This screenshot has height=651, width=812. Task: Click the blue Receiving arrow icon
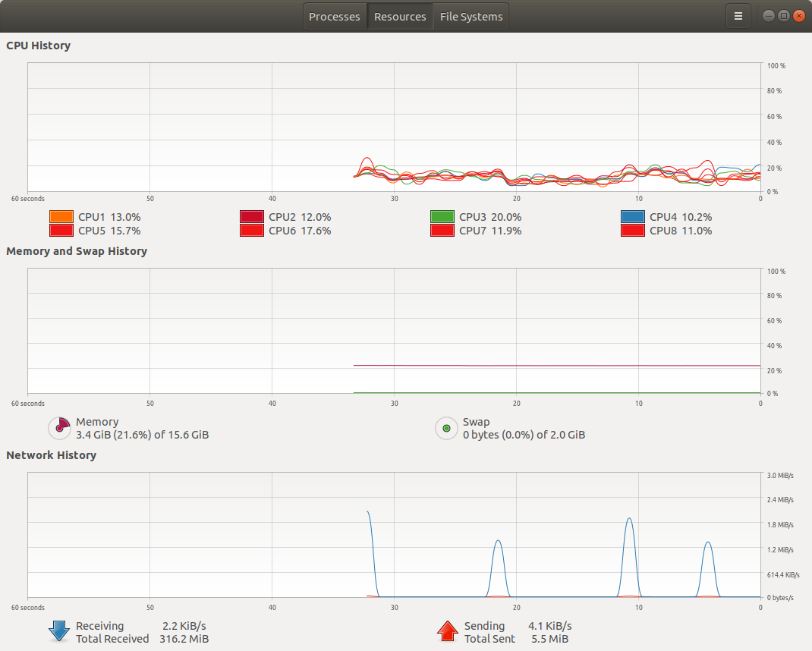tap(59, 632)
